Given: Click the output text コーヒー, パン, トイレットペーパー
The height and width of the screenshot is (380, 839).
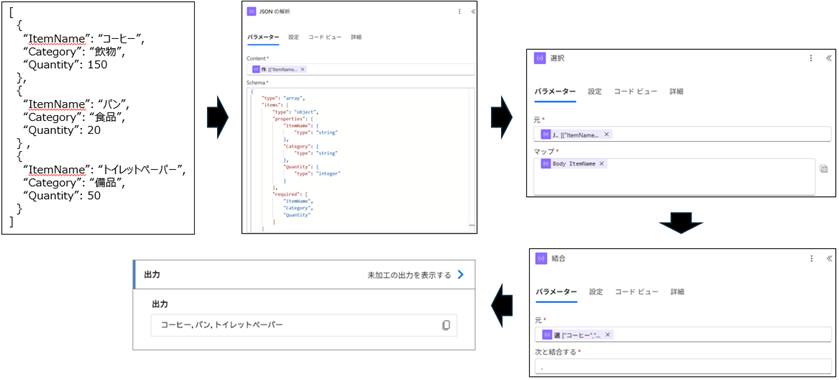Looking at the screenshot, I should 222,325.
